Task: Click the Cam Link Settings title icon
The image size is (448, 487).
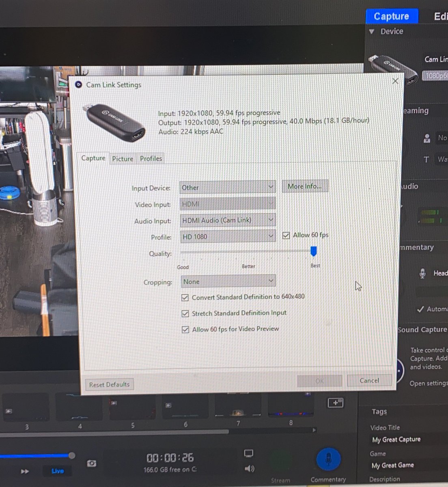Action: point(79,85)
